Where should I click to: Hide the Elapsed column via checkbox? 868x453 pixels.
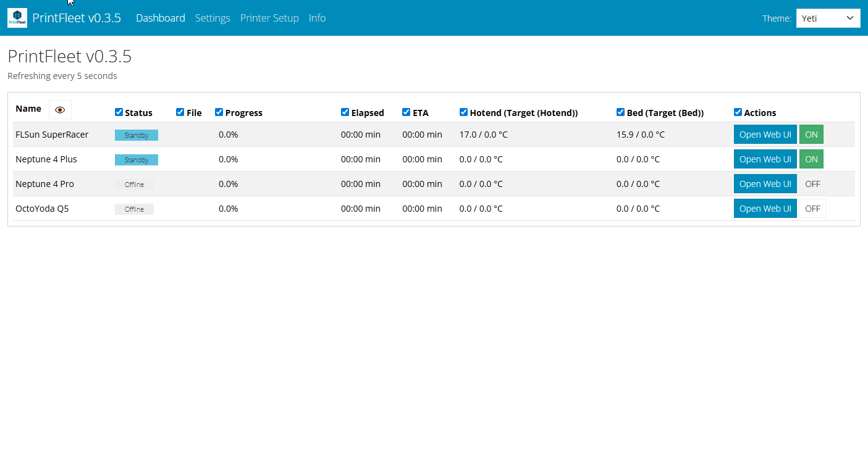pyautogui.click(x=345, y=112)
